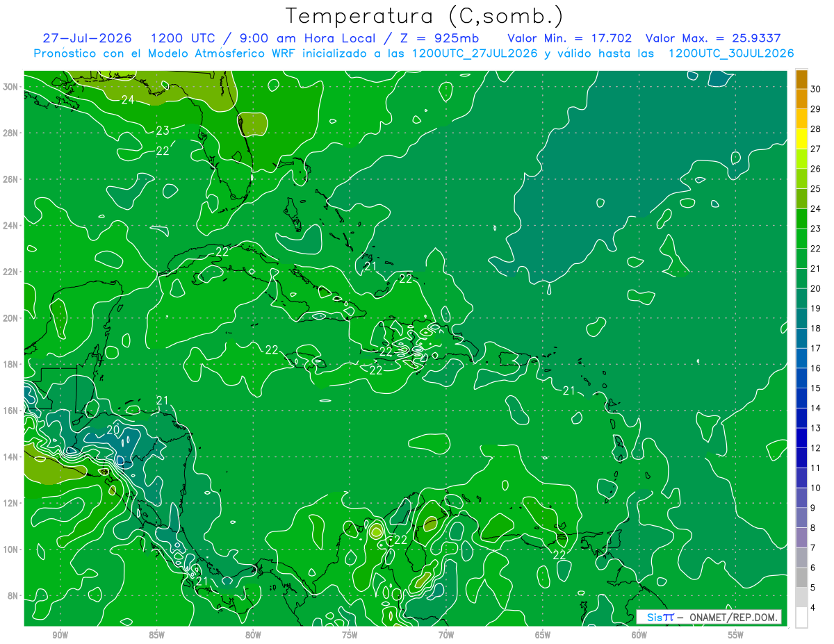This screenshot has height=644, width=834.
Task: Click the color bar label '4'
Action: click(813, 608)
